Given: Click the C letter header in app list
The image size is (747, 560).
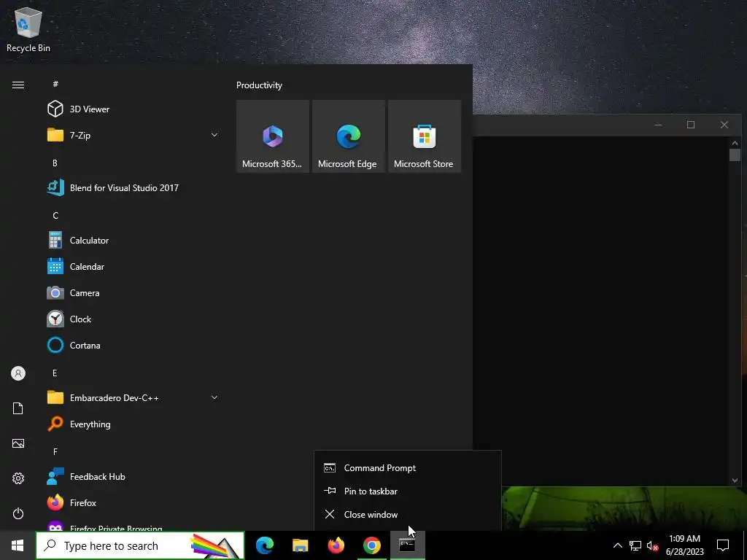Looking at the screenshot, I should pos(55,216).
